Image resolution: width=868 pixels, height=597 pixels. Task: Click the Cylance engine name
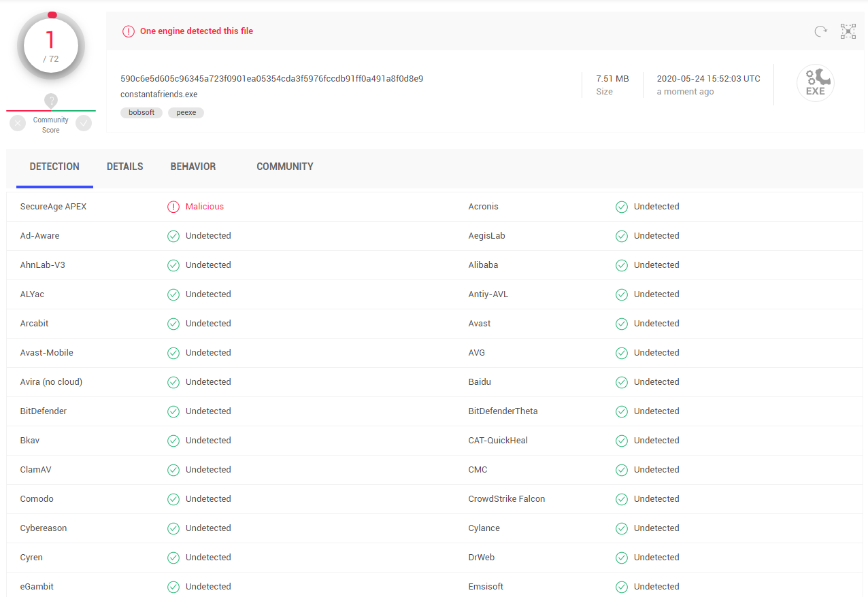tap(484, 528)
